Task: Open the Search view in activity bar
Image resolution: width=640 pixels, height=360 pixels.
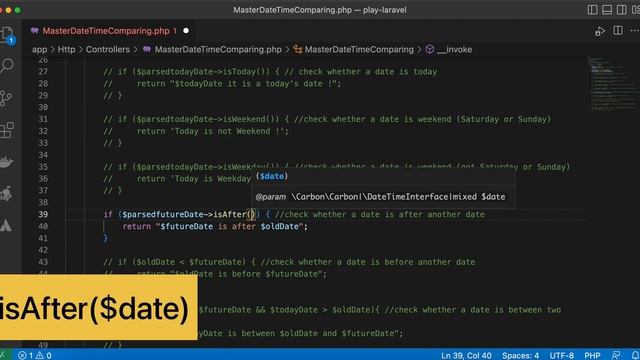Action: [7, 65]
